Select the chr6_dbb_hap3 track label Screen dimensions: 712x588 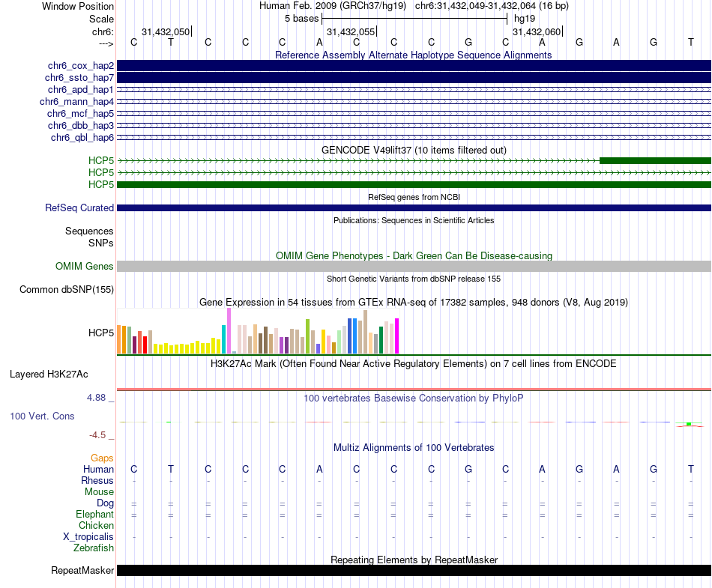[81, 126]
